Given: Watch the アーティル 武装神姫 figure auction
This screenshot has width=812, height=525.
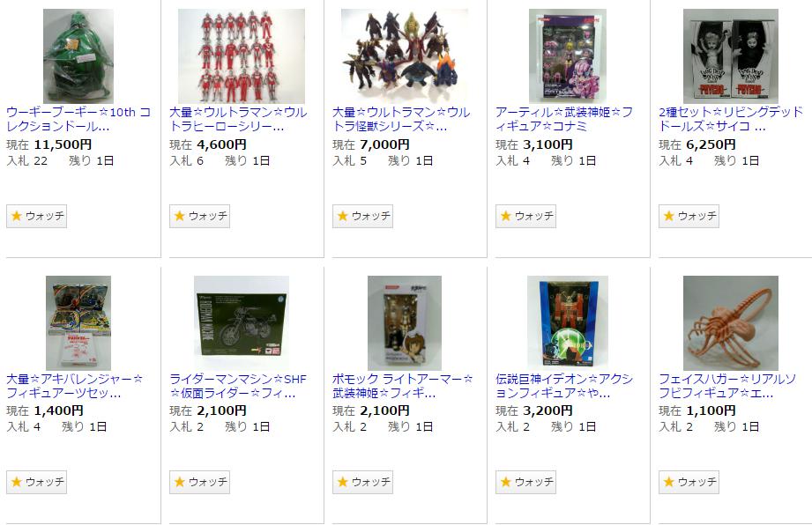Looking at the screenshot, I should click(x=525, y=216).
